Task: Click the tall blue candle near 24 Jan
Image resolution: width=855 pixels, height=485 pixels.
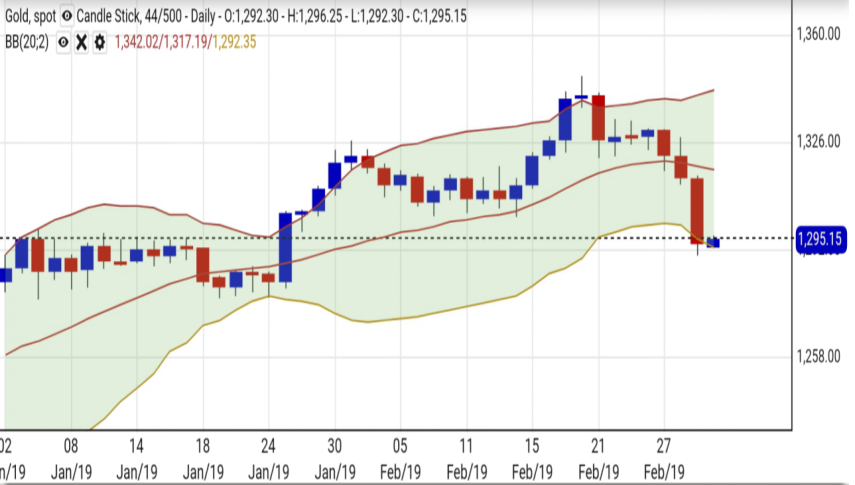Action: pyautogui.click(x=285, y=246)
